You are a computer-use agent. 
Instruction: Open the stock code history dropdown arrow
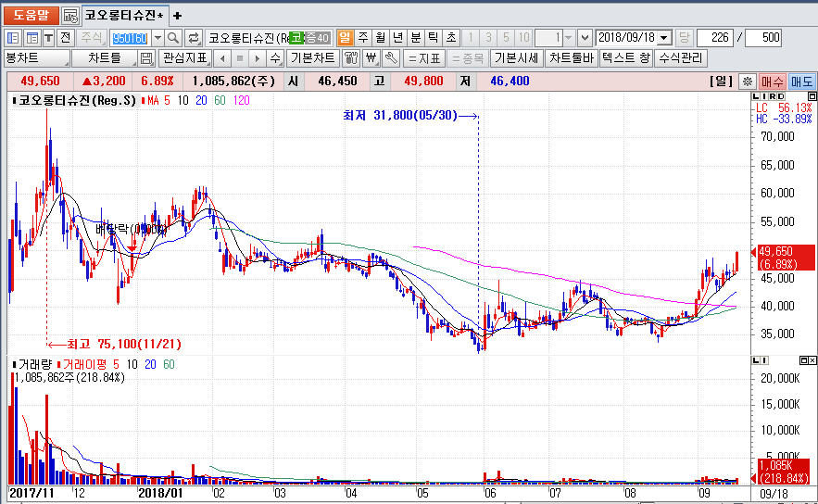click(157, 38)
